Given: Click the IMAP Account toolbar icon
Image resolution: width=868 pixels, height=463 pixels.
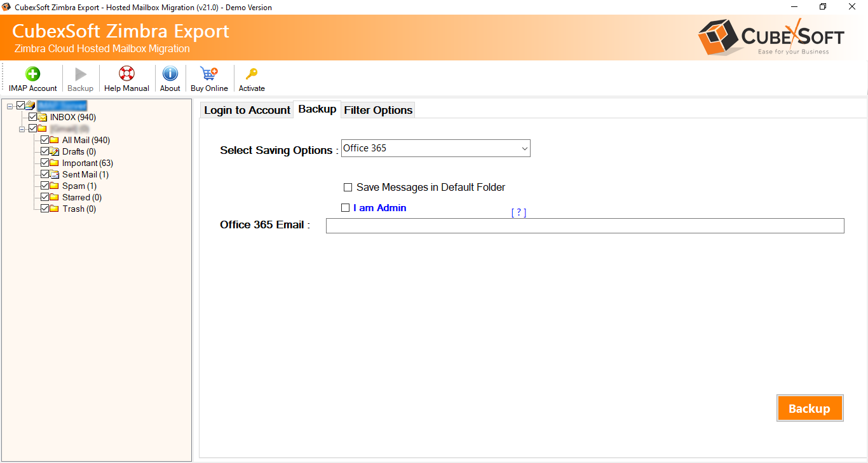Looking at the screenshot, I should (x=32, y=74).
